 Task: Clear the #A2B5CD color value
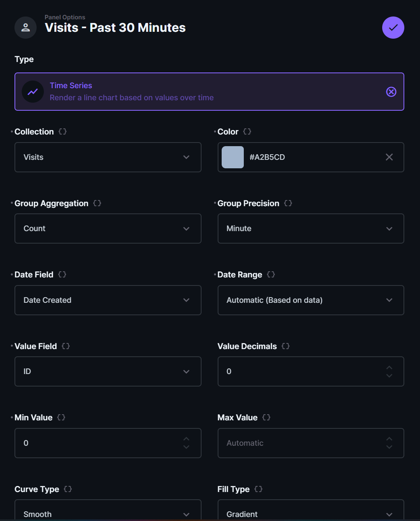point(389,157)
